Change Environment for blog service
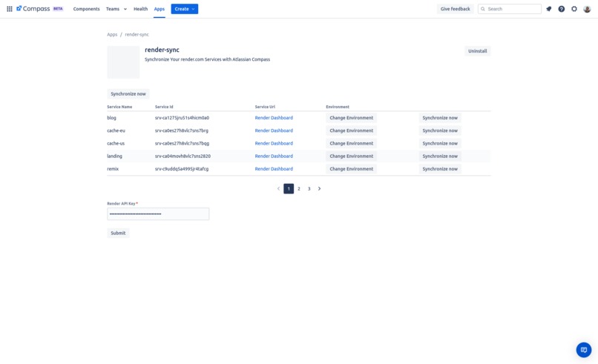This screenshot has width=598, height=364. click(351, 118)
